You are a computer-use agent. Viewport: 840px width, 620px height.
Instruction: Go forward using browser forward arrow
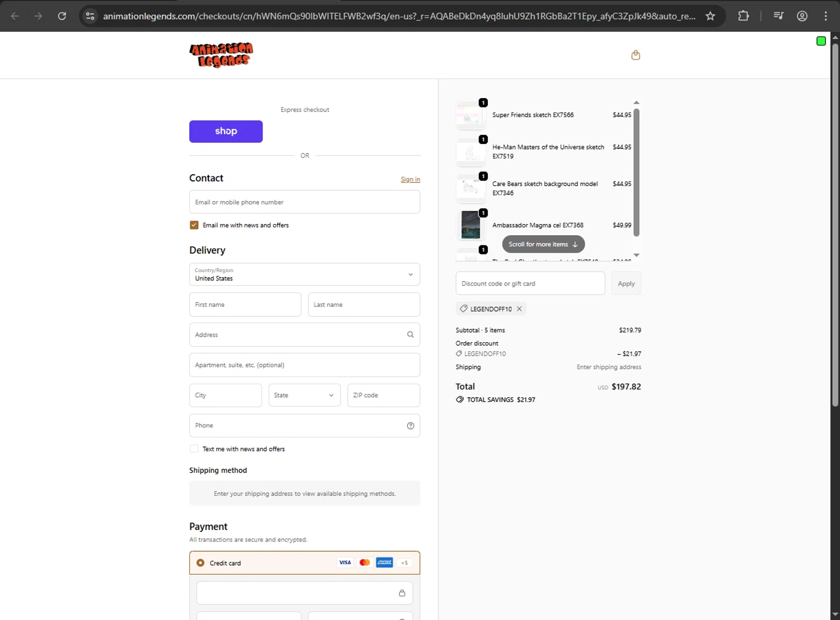coord(38,16)
